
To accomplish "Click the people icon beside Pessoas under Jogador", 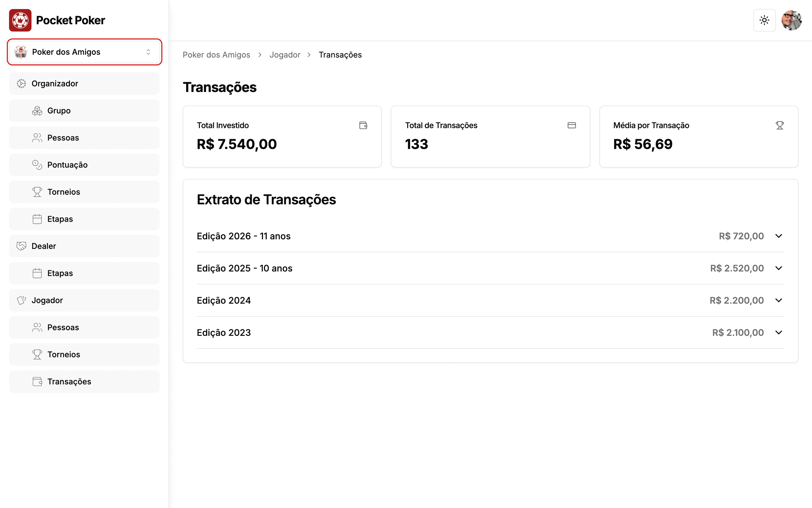I will (37, 327).
